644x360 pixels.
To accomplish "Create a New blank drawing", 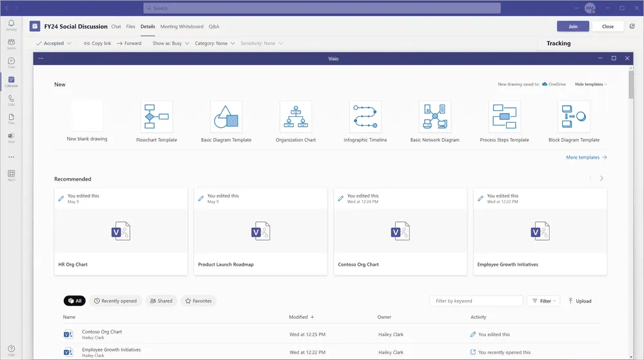I will click(x=86, y=115).
